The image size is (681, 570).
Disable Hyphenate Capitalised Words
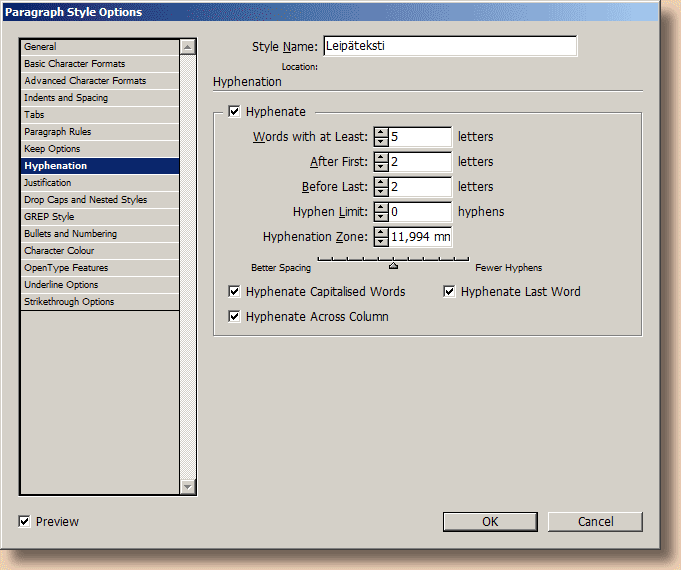[x=235, y=292]
